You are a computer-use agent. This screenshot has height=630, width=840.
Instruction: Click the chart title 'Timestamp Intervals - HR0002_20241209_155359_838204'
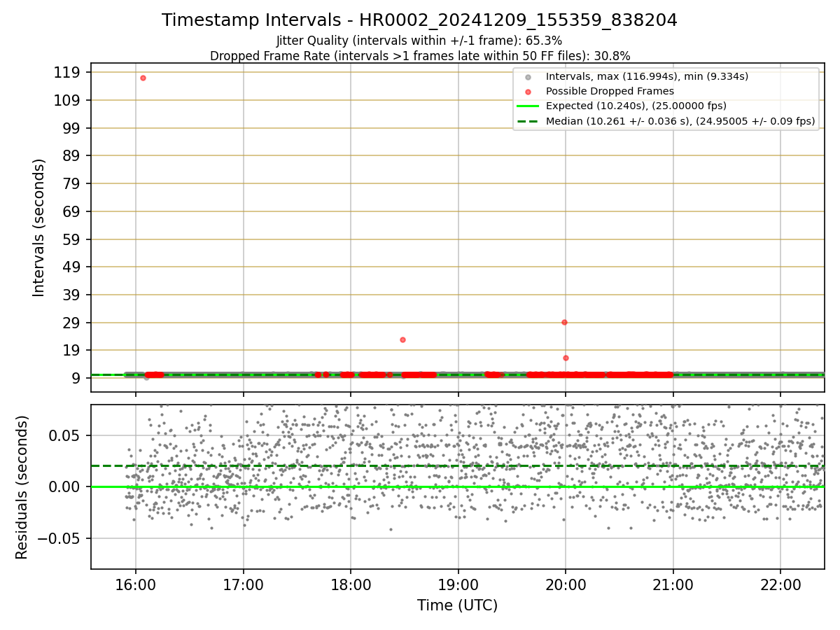pos(419,20)
